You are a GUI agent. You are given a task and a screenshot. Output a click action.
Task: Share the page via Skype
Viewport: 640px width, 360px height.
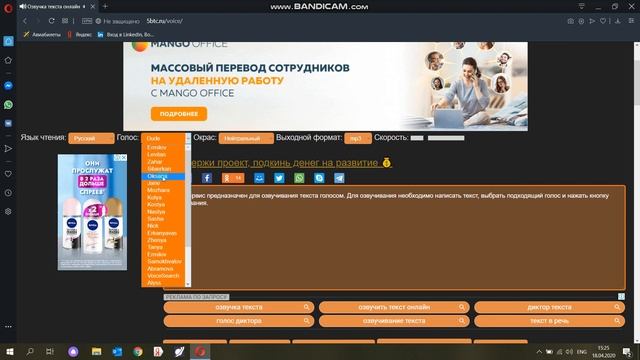point(319,178)
